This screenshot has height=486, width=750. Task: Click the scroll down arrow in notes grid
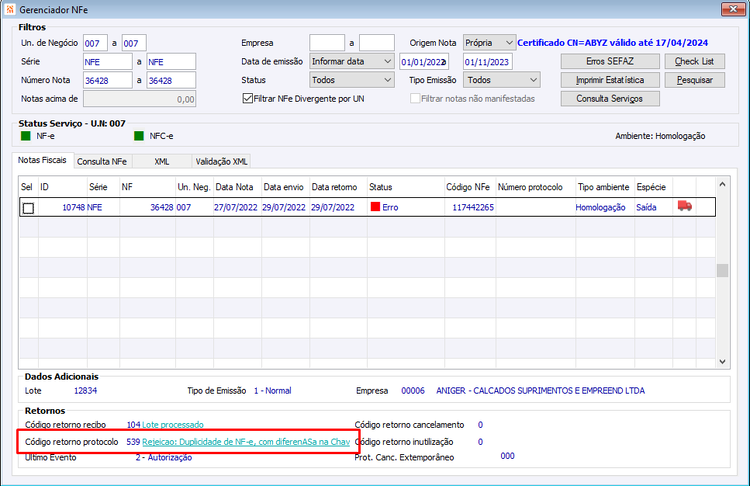pyautogui.click(x=722, y=362)
